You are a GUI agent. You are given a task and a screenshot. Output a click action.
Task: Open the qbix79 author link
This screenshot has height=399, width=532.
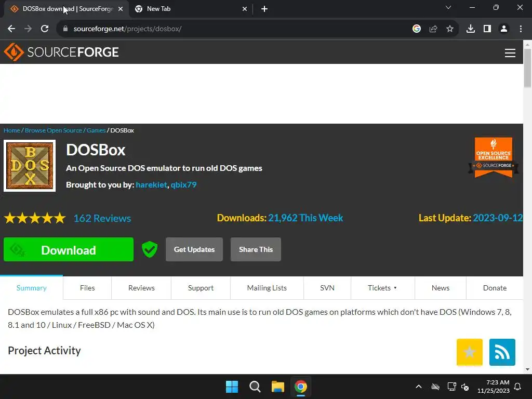[x=183, y=185]
